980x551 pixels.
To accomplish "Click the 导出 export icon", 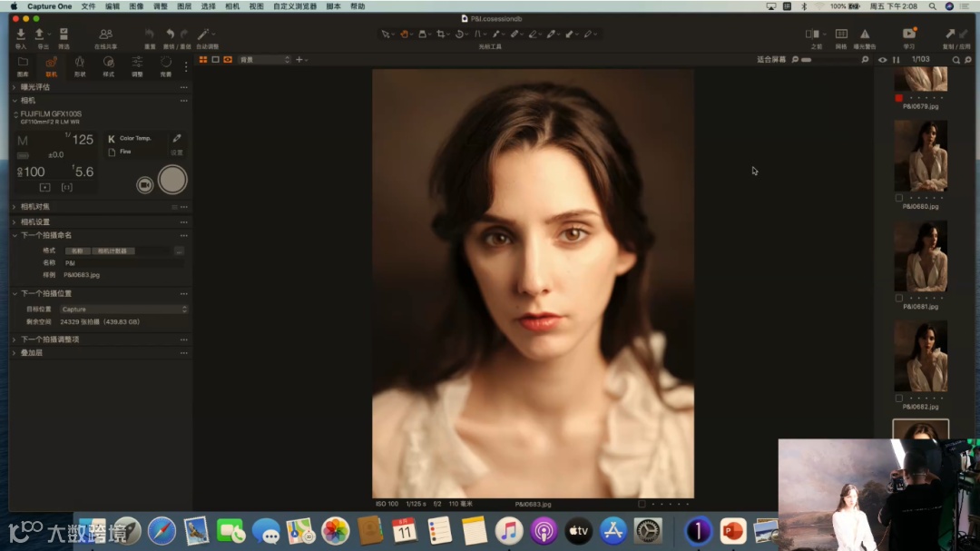I will click(x=40, y=34).
